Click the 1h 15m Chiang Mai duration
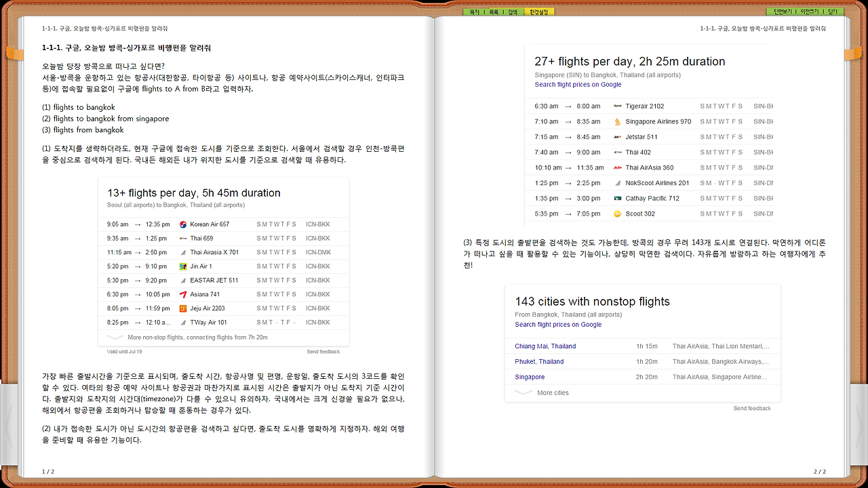Image resolution: width=868 pixels, height=488 pixels. (x=647, y=346)
